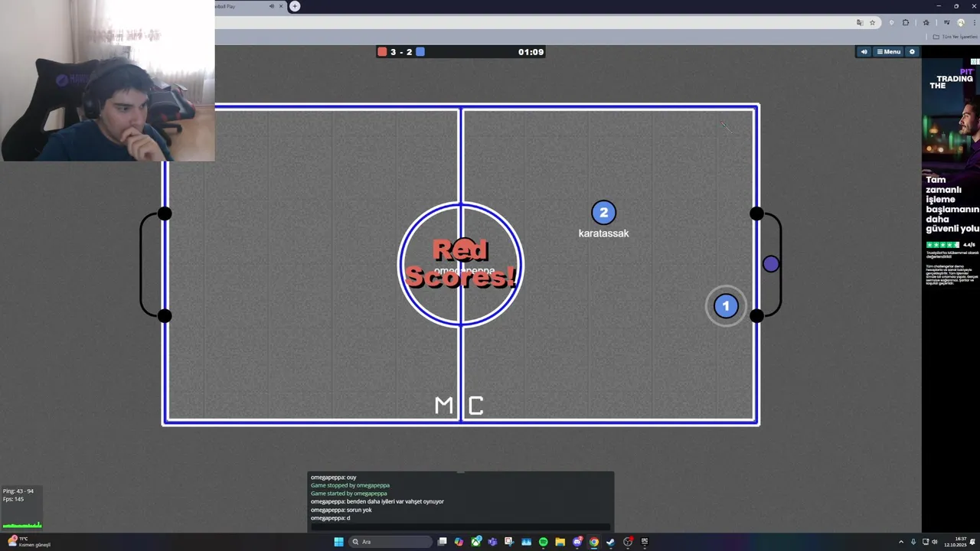Open Copilot from the taskbar
This screenshot has height=551, width=980.
459,542
